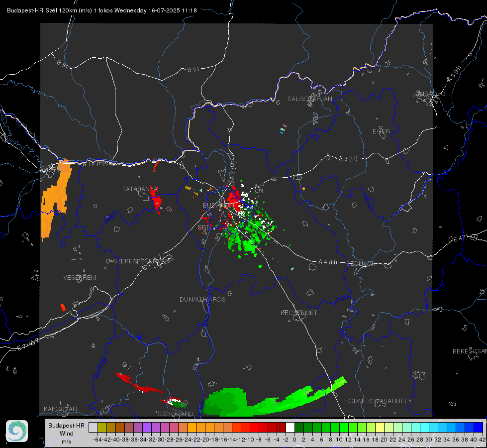Select the olive legend swatch between -64 and -42

(102, 428)
